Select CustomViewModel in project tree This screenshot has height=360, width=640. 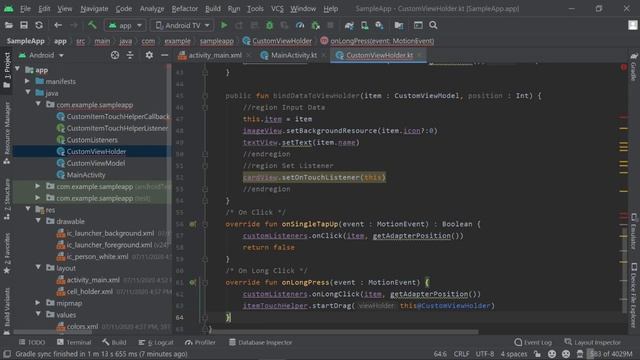pos(96,163)
